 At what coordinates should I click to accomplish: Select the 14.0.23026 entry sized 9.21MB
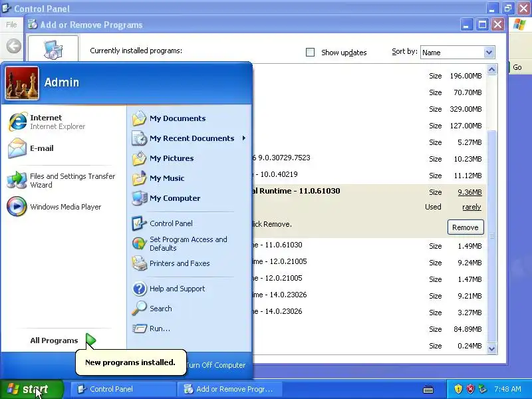click(369, 295)
